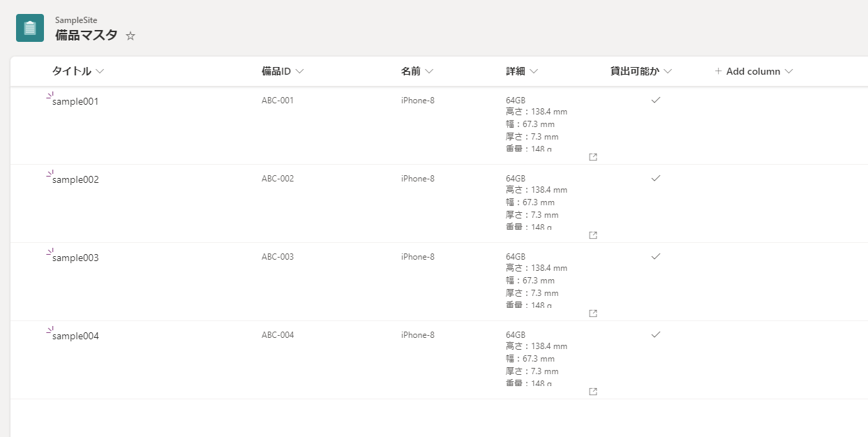This screenshot has height=437, width=868.
Task: Click the 備品マスタ list clipboard icon
Action: (x=30, y=28)
